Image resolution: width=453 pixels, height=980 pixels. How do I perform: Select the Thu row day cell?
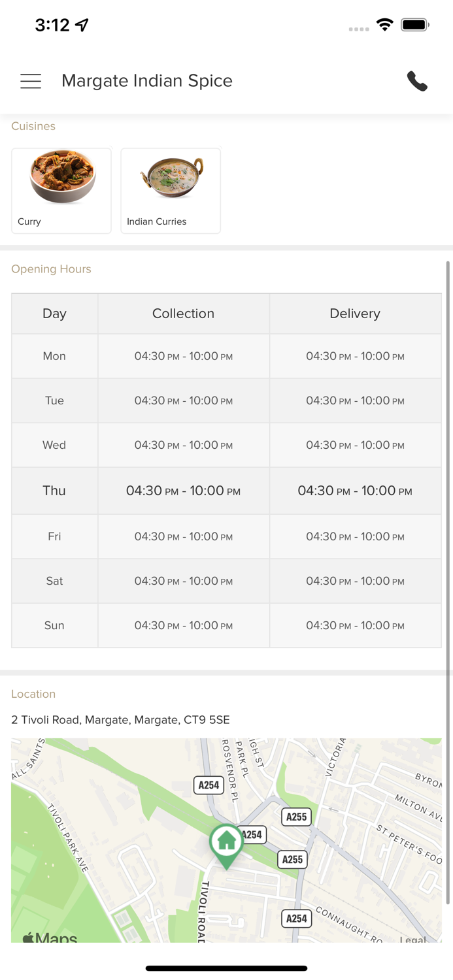click(54, 491)
